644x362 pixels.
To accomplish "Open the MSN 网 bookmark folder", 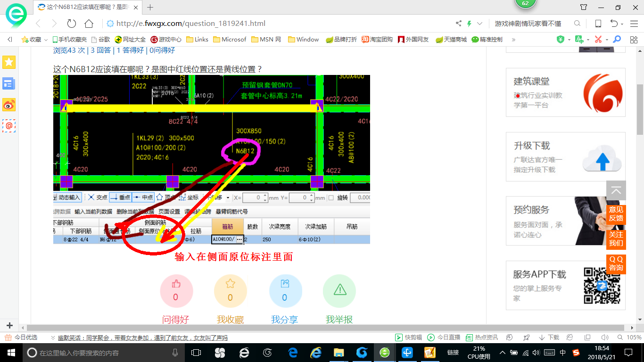I will tap(266, 40).
